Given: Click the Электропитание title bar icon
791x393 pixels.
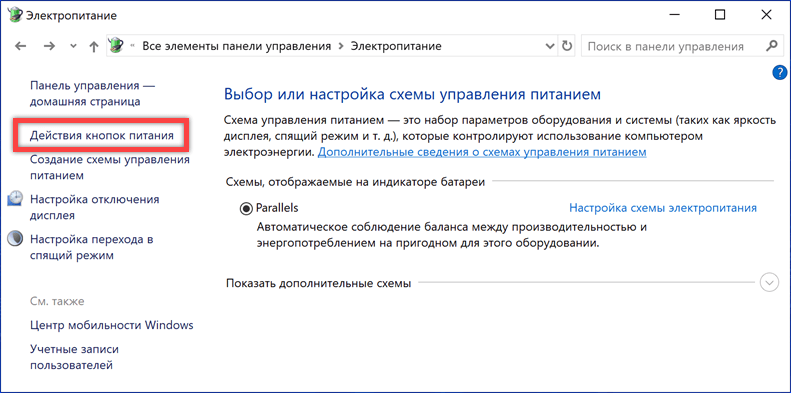Looking at the screenshot, I should point(16,15).
